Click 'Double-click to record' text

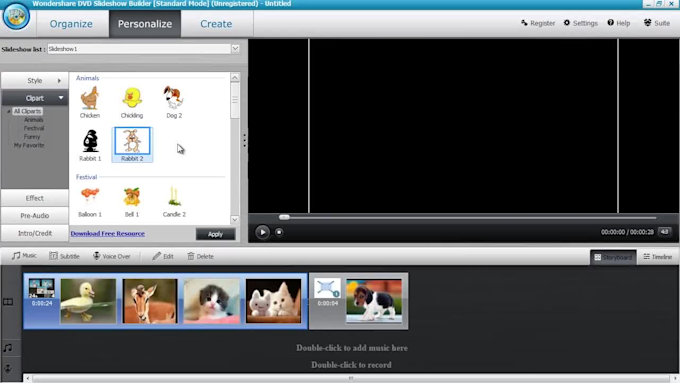pyautogui.click(x=351, y=365)
